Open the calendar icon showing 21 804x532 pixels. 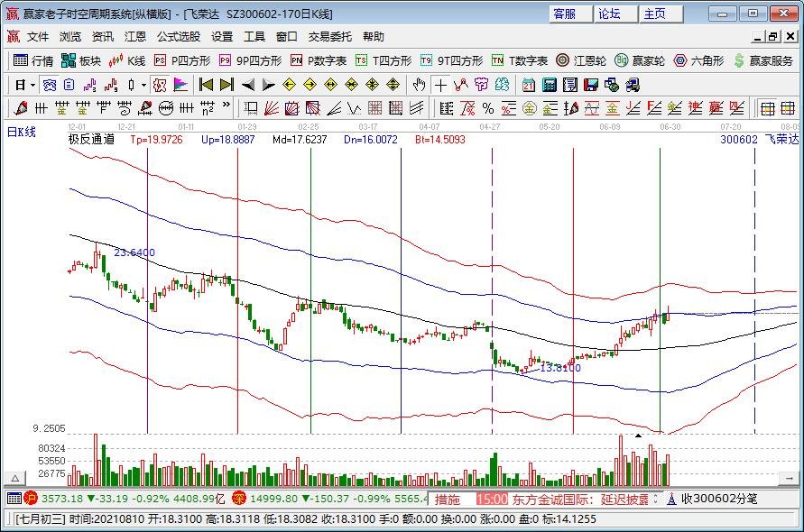tap(528, 85)
